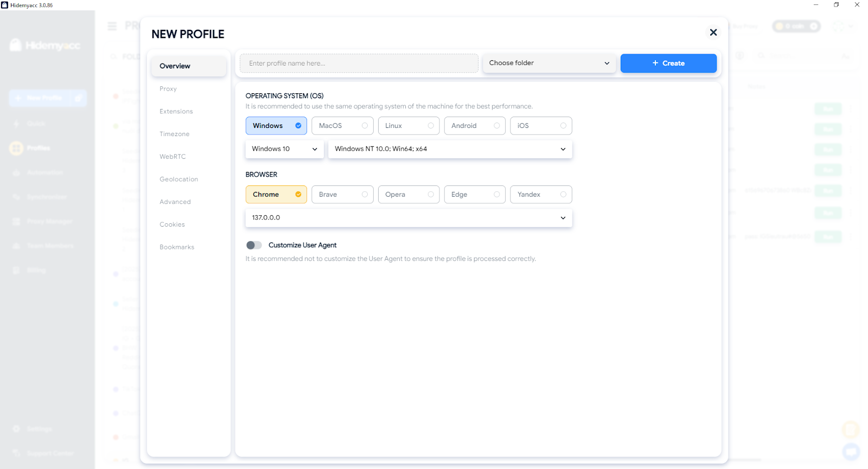Open the Windows NT 10.0 platform dropdown
The height and width of the screenshot is (469, 868).
click(x=450, y=149)
